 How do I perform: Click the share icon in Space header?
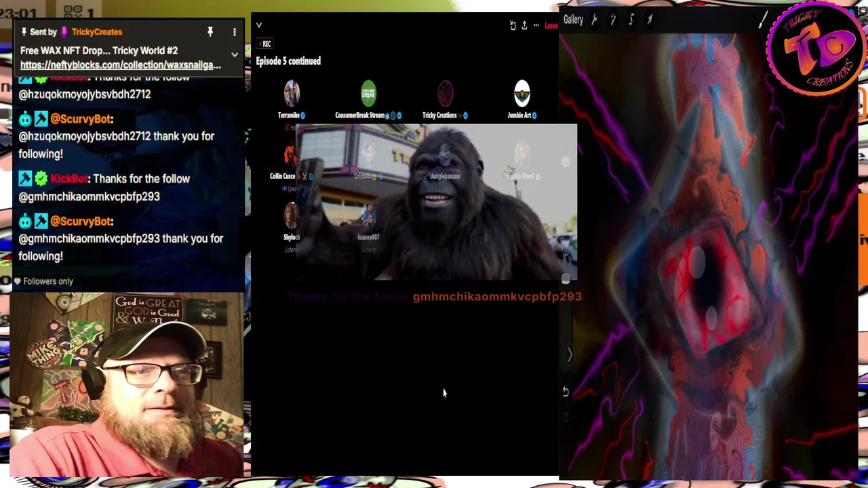pyautogui.click(x=524, y=26)
